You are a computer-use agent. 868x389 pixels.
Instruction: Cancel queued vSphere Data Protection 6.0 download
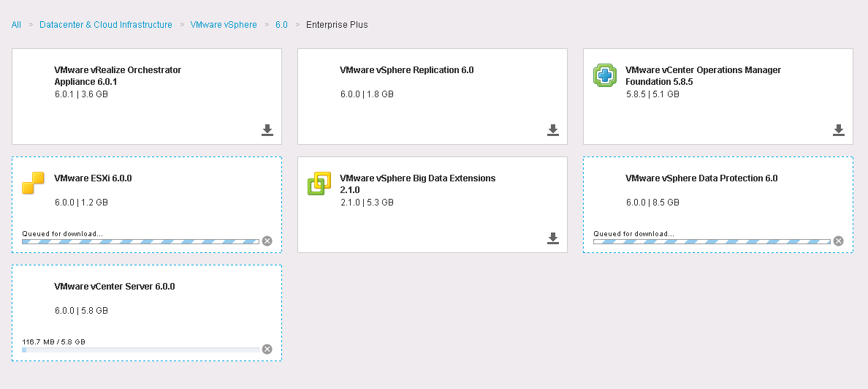[839, 241]
